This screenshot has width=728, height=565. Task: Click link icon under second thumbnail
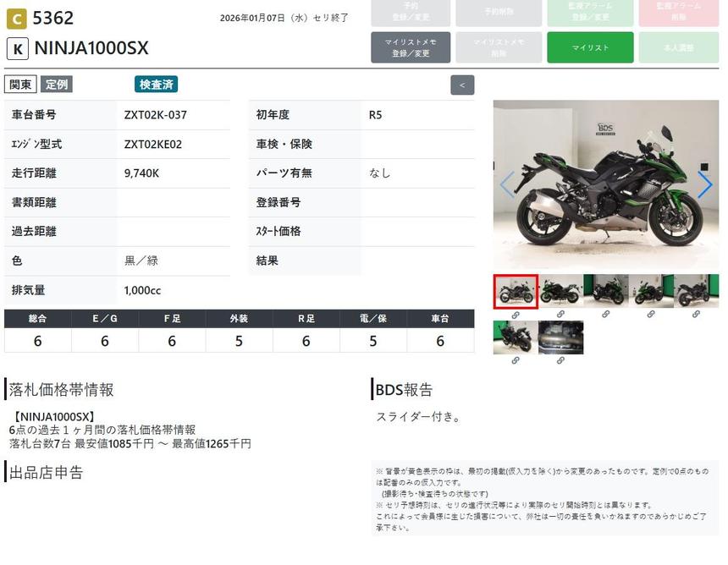click(x=560, y=315)
